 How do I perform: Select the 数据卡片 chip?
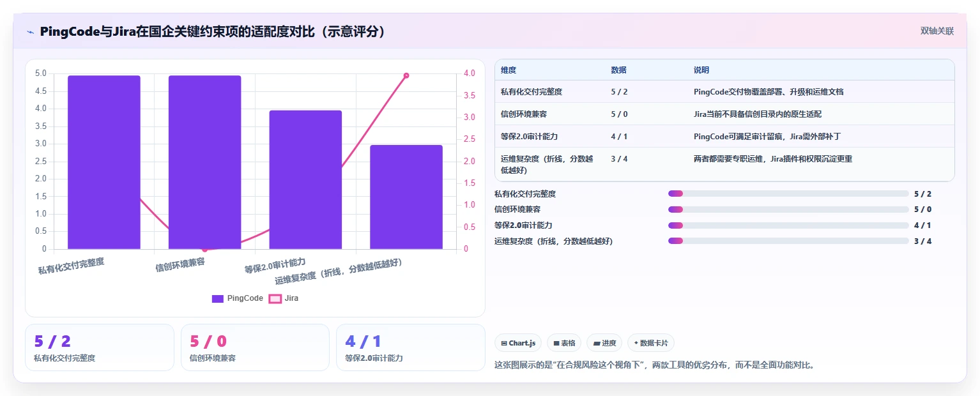pos(651,343)
